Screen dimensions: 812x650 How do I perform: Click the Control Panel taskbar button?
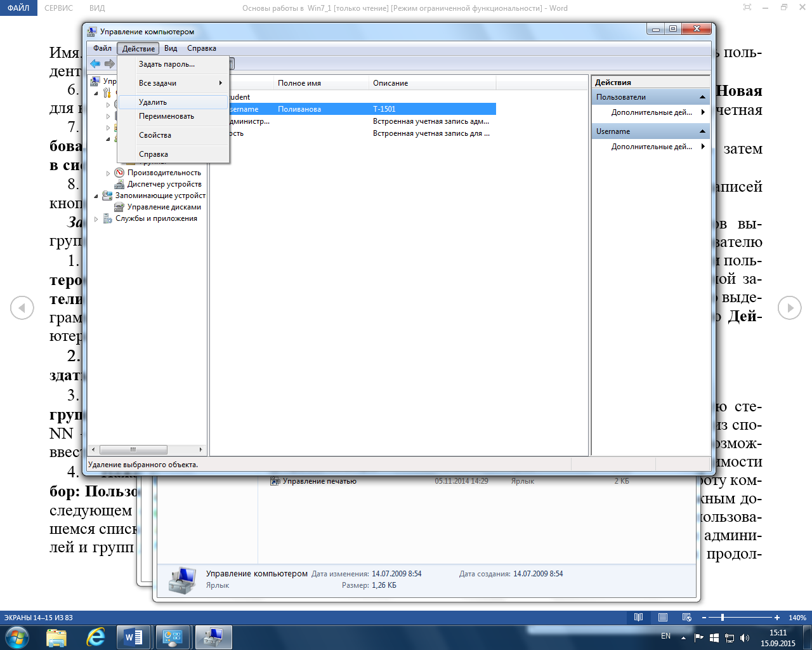tap(173, 637)
